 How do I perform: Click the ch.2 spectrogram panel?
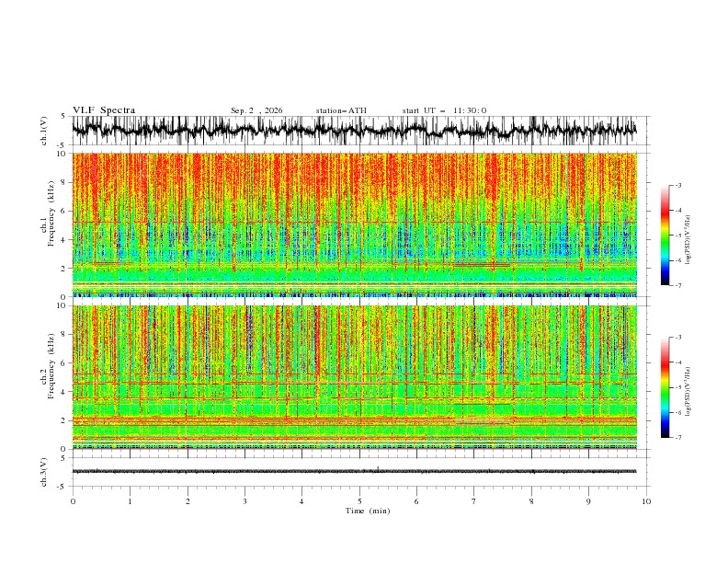pos(355,377)
